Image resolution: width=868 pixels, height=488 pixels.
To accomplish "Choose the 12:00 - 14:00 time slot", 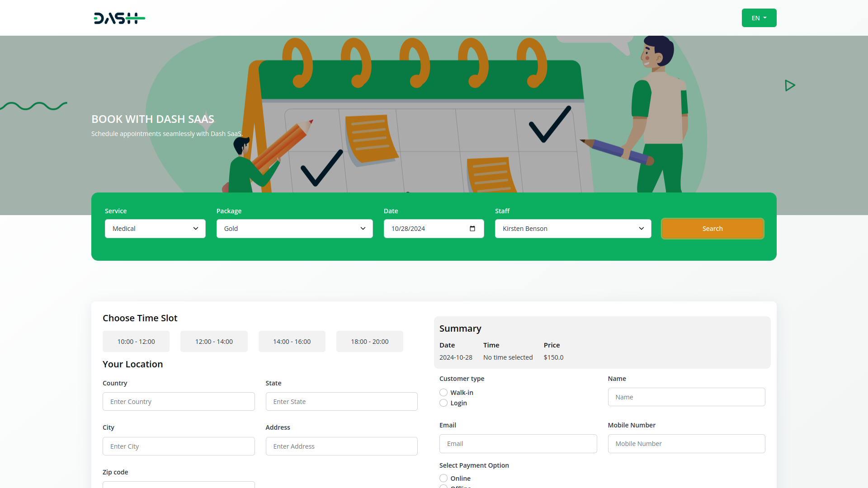I will point(214,342).
